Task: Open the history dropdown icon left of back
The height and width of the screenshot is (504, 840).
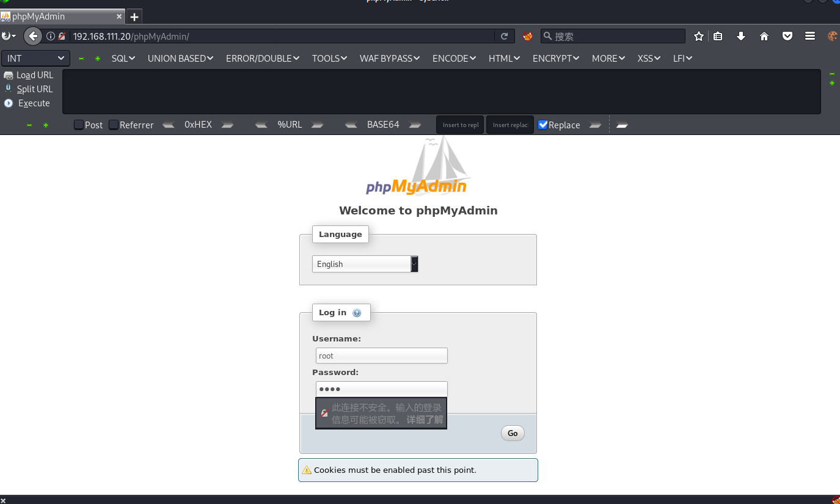Action: pos(9,36)
